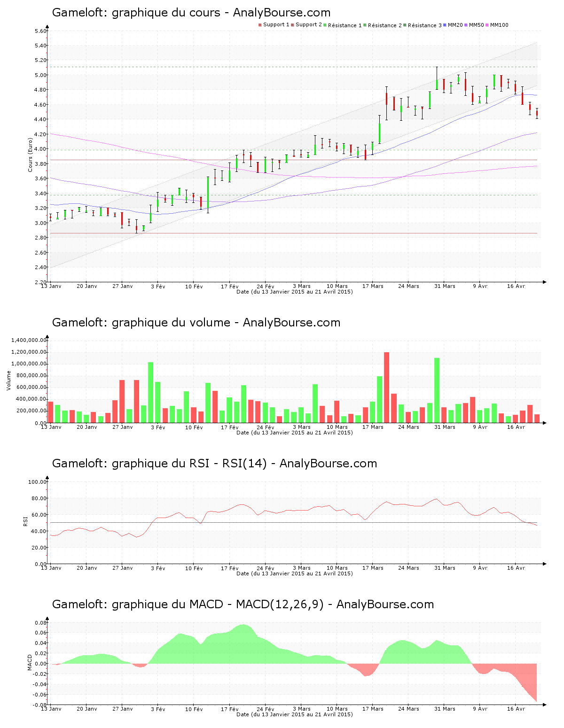
Task: Select the 'Résistance 3' legend label
Action: click(x=425, y=25)
